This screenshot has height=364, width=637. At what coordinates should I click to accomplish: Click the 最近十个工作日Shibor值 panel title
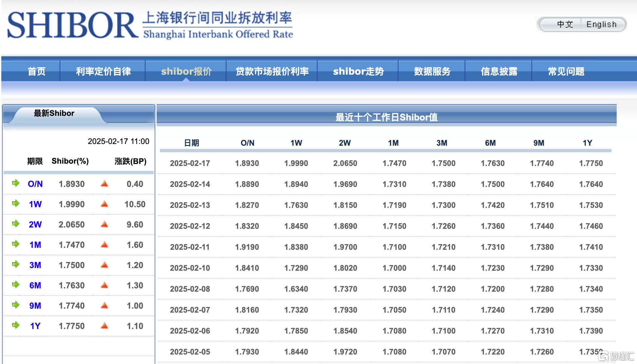click(387, 117)
